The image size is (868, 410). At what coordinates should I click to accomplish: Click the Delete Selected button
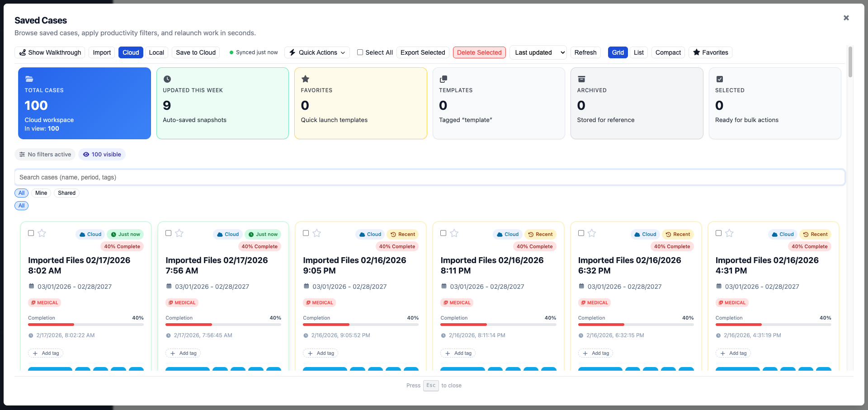[479, 52]
